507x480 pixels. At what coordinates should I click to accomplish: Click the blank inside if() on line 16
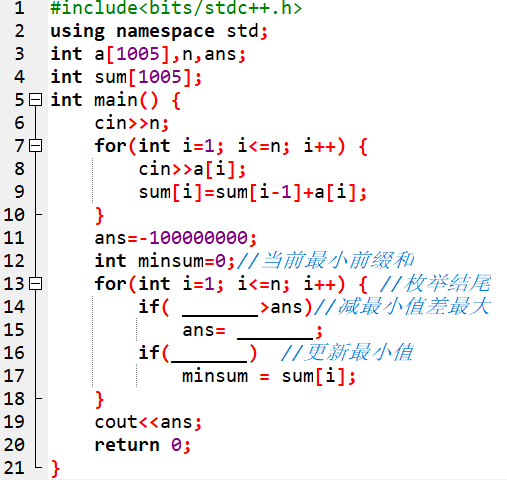(x=209, y=354)
